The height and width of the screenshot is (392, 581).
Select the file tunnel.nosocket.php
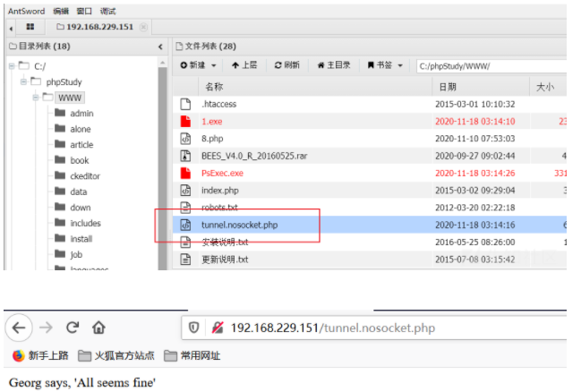point(239,225)
